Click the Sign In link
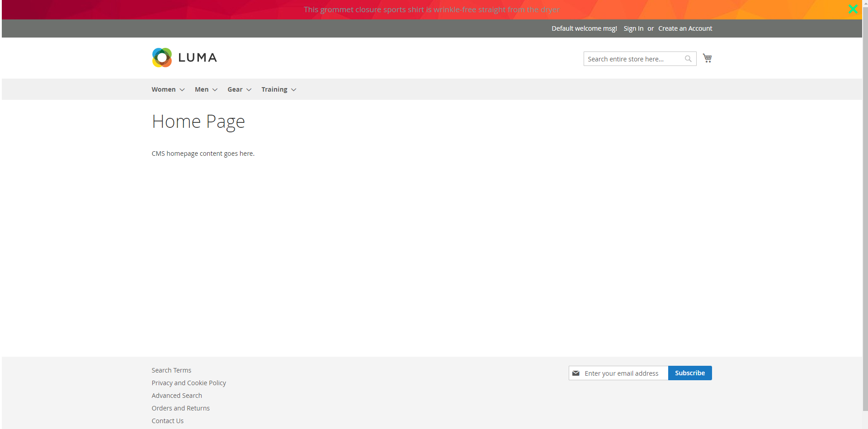This screenshot has height=429, width=868. pos(633,28)
